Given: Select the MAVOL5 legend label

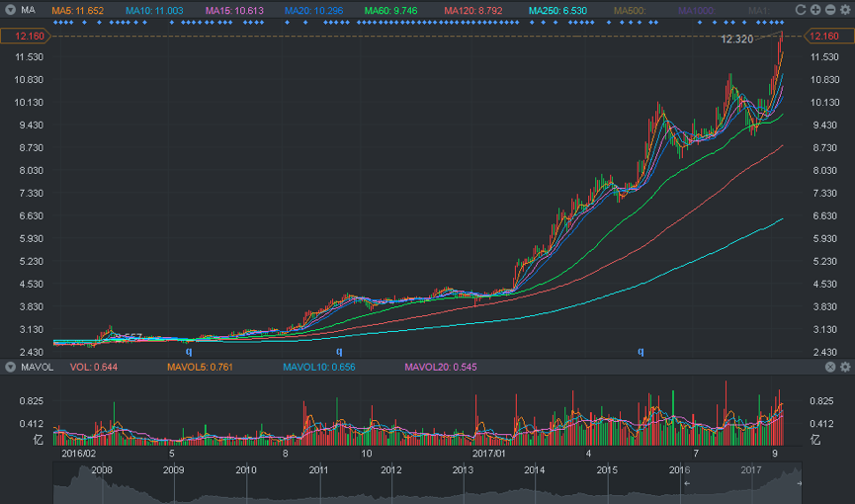Looking at the screenshot, I should tap(200, 367).
